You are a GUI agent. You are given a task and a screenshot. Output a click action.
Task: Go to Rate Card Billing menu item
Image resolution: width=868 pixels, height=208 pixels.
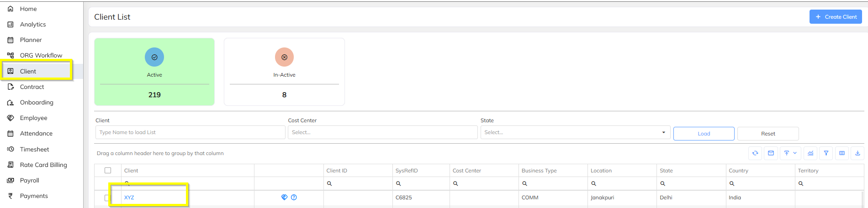tap(43, 165)
